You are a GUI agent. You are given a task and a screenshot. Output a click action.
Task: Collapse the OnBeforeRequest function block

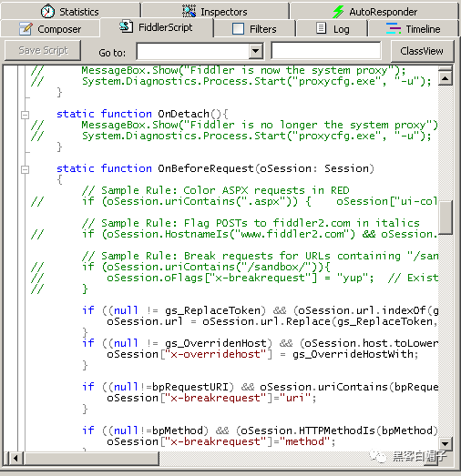[26, 169]
